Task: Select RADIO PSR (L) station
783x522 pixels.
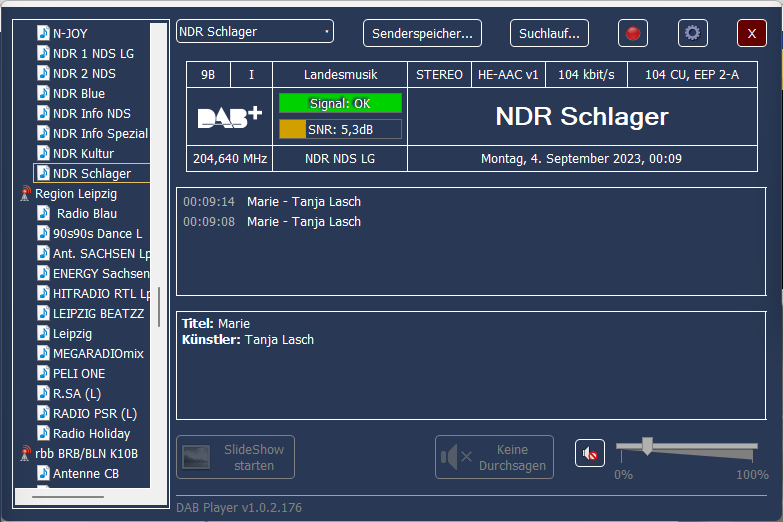Action: pos(95,413)
